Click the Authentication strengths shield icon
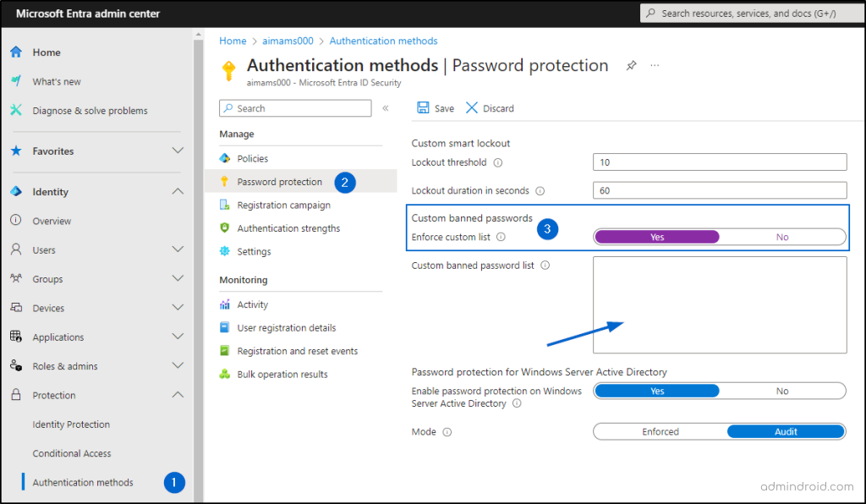The height and width of the screenshot is (504, 866). tap(225, 228)
